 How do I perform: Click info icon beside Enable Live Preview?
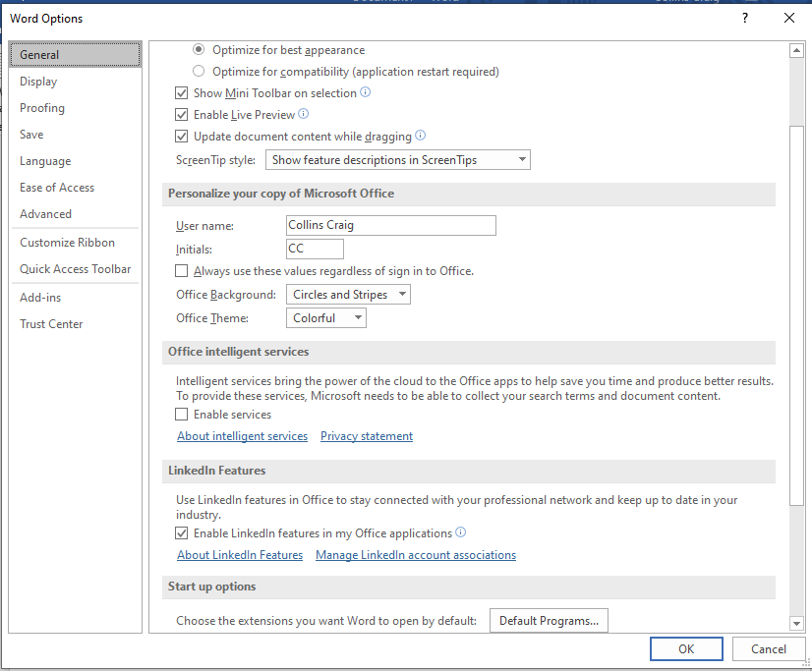click(x=304, y=114)
